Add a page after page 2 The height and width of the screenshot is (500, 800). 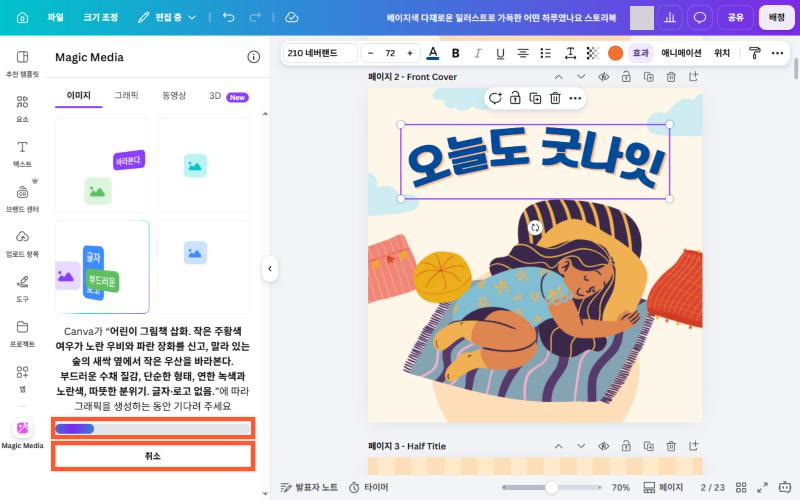click(x=693, y=77)
